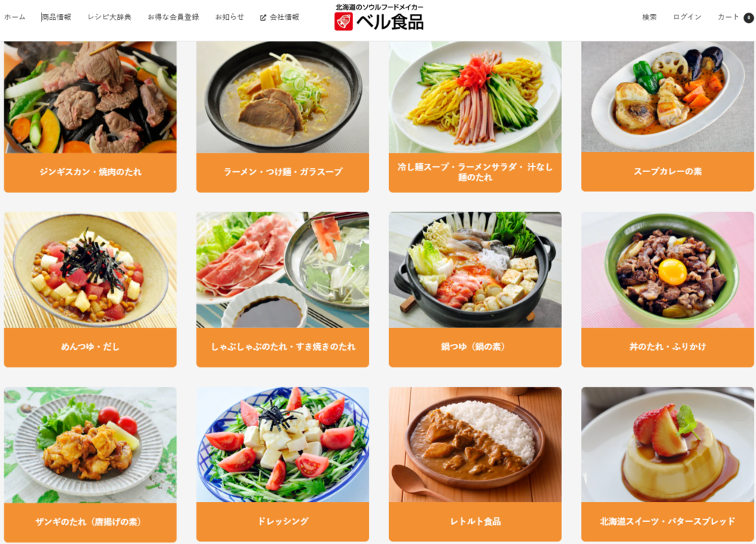Open the pudding with strawberry thumbnail
Viewport: 756px width, 544px height.
click(x=667, y=444)
